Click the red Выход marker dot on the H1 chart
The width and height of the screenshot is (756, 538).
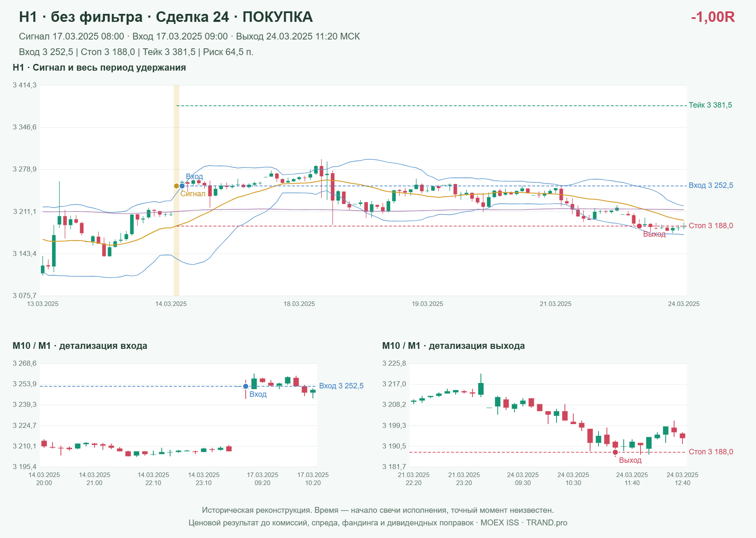639,226
